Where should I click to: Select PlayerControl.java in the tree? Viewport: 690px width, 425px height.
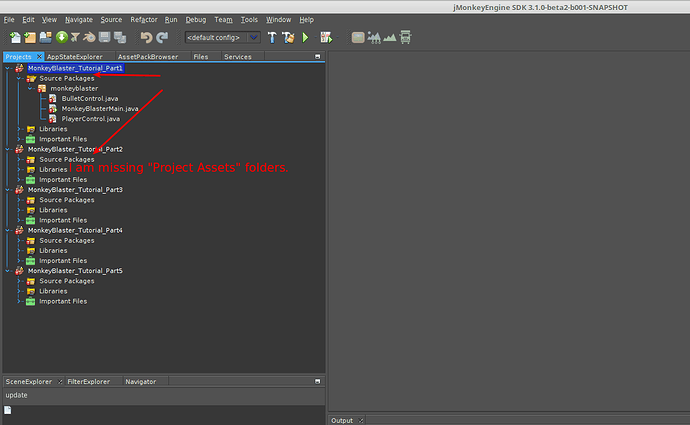tap(91, 119)
